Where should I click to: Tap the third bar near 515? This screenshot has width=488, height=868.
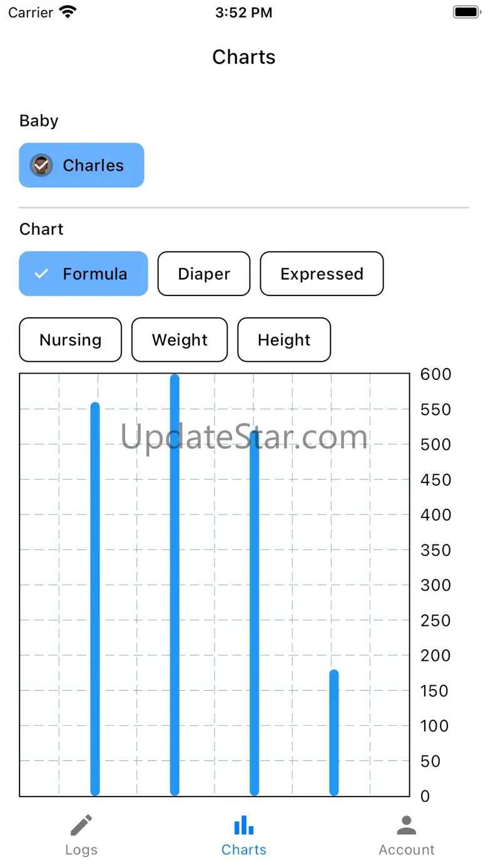(254, 613)
